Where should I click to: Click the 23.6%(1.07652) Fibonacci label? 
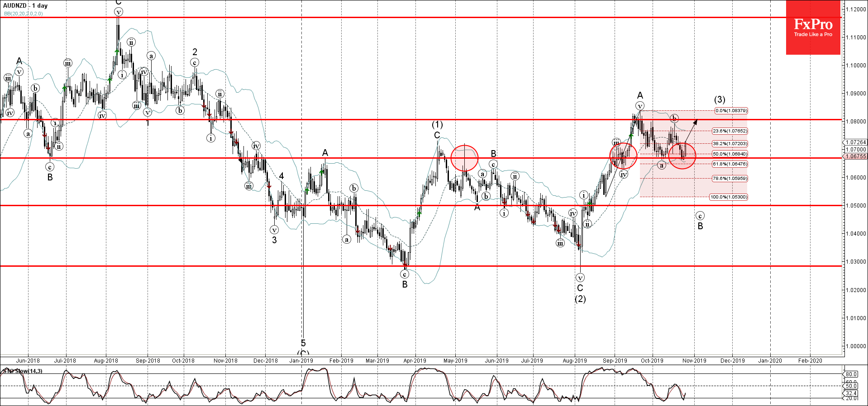coord(730,131)
